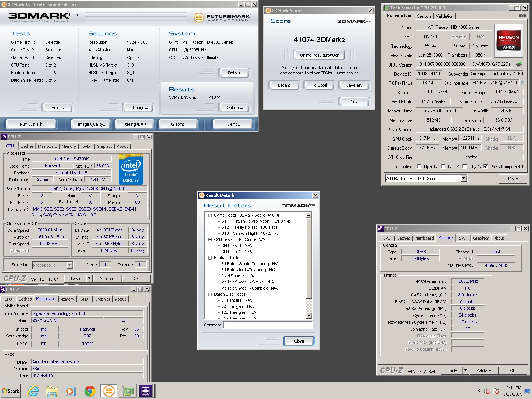The width and height of the screenshot is (532, 399).
Task: Click the Demo... button in 3DMark05
Action: click(234, 124)
